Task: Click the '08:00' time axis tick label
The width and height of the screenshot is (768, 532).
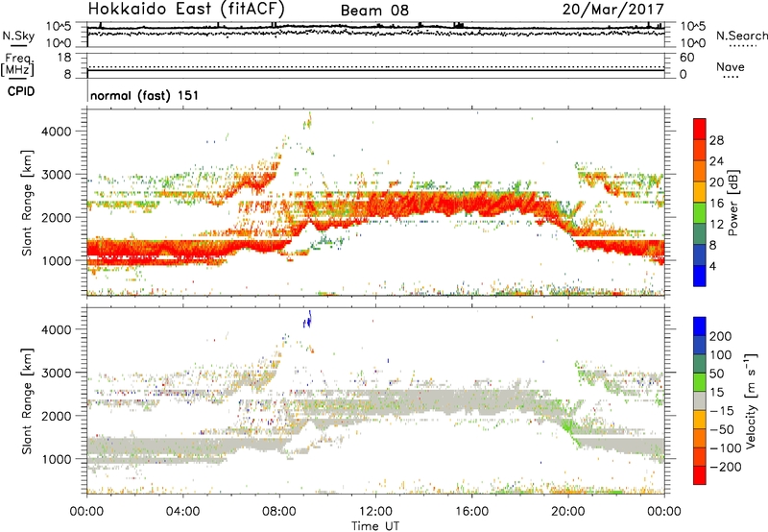Action: coord(279,511)
